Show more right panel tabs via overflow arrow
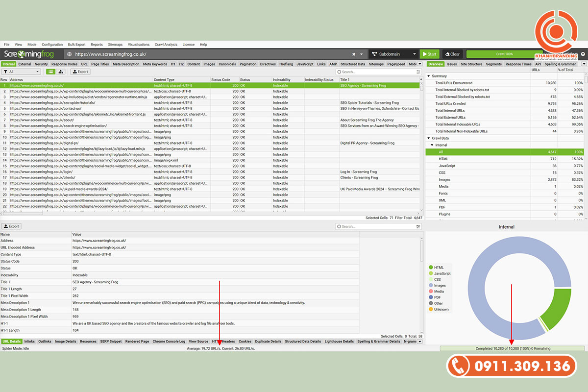Viewport: 588px width, 392px height. coord(584,64)
